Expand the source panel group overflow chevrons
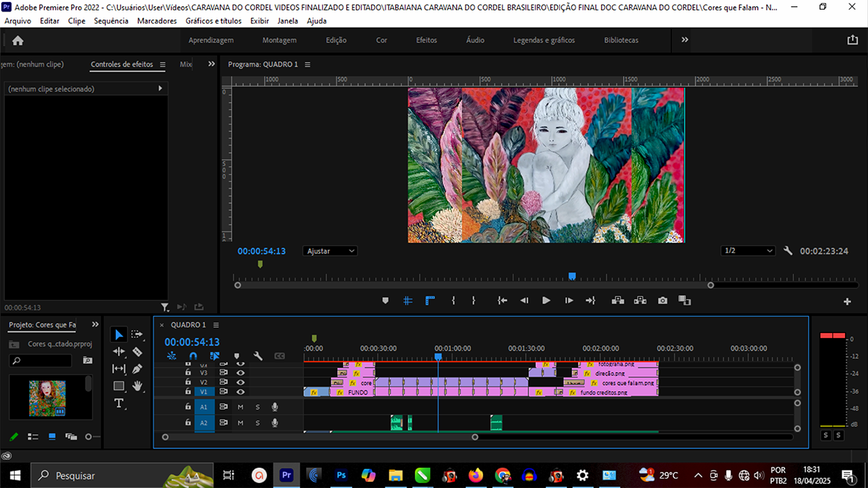 [x=211, y=64]
